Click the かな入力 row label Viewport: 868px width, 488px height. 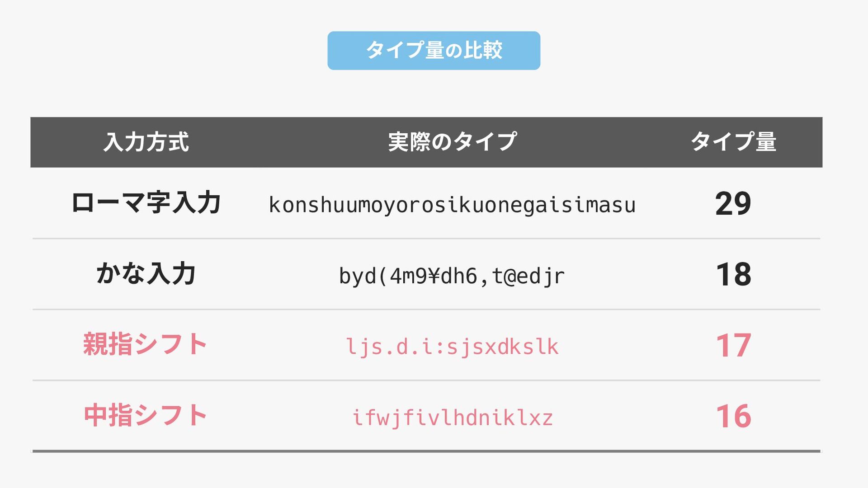click(x=146, y=273)
